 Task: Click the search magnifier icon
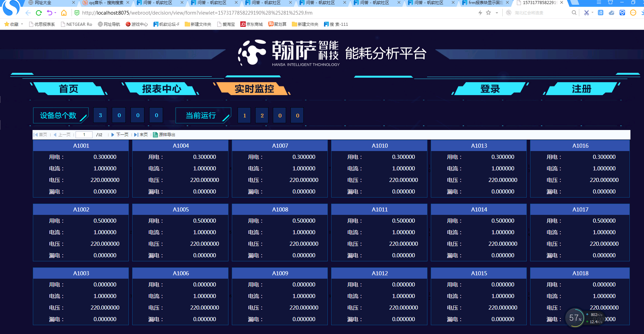pos(574,13)
